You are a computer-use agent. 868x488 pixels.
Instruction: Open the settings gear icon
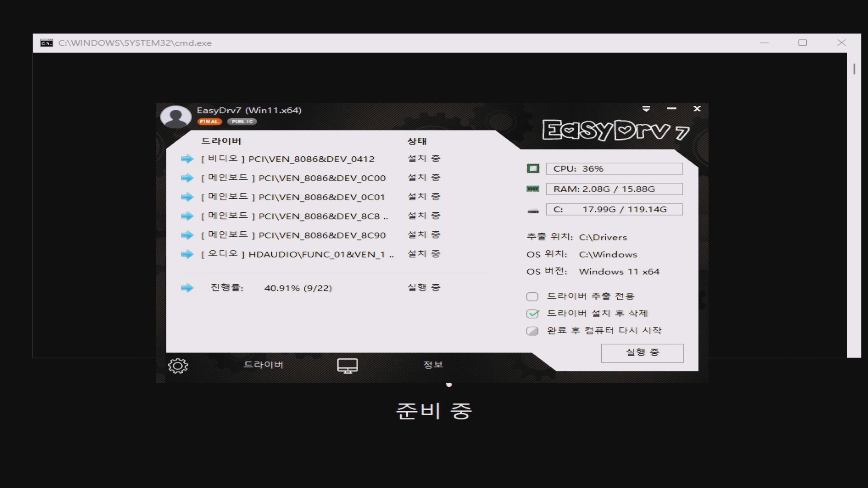click(x=178, y=366)
